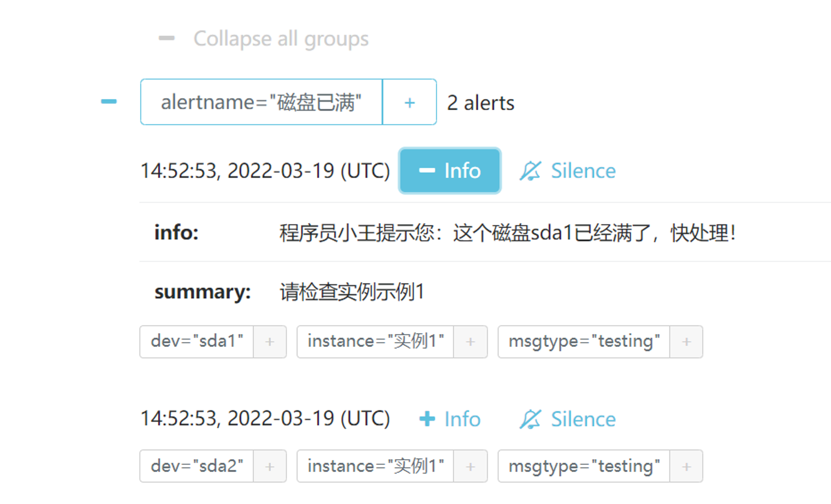Collapse the 磁盘已满 alert group
Screen dimensions: 831x504
tap(109, 101)
